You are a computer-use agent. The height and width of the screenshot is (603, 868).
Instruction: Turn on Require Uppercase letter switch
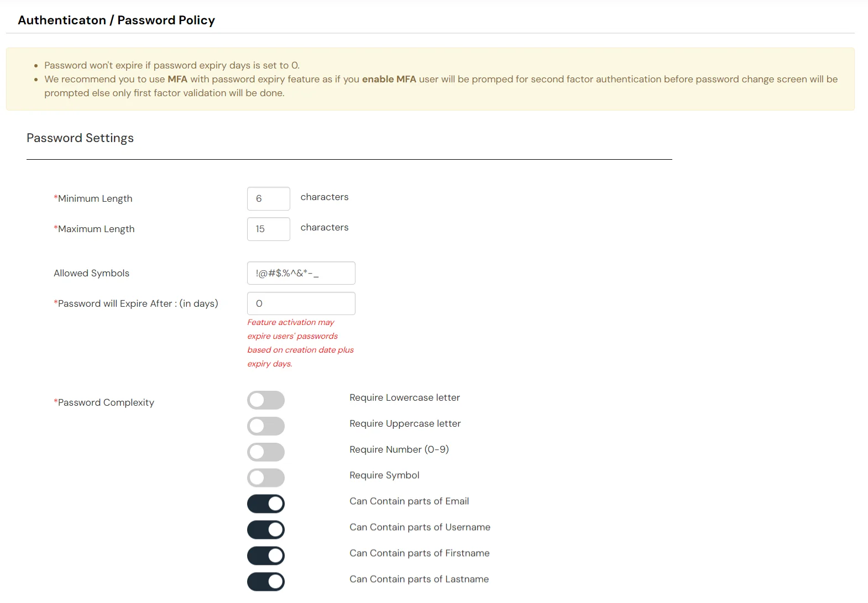coord(266,426)
